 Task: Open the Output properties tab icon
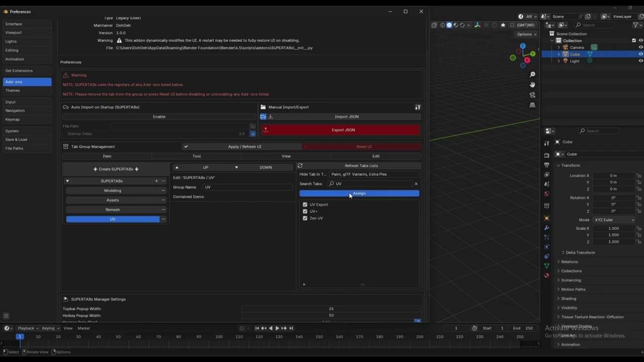point(547,165)
